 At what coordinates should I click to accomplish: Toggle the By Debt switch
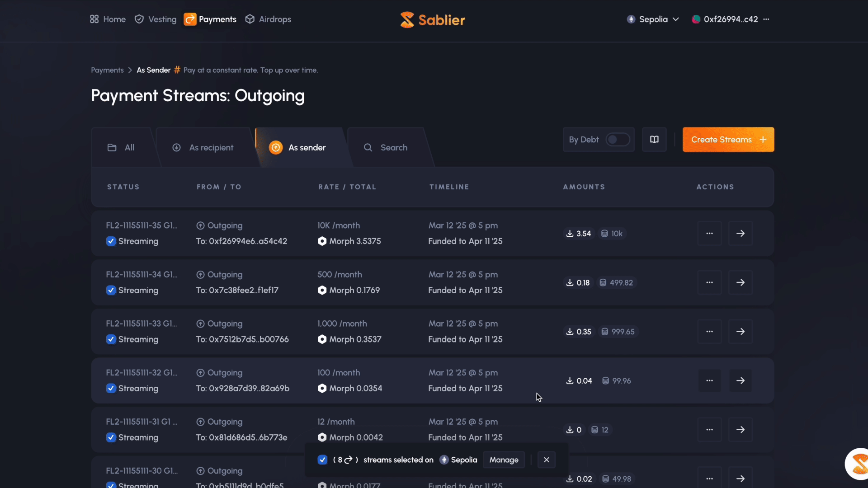(618, 140)
